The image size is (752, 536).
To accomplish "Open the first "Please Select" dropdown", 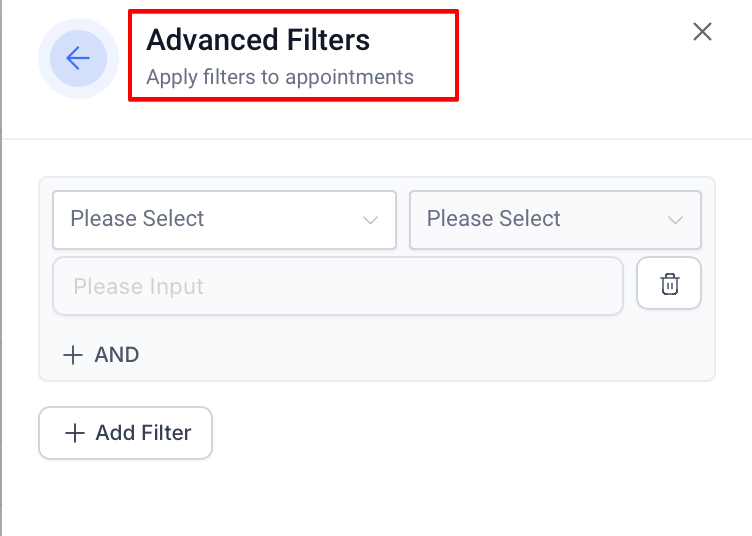I will (224, 219).
